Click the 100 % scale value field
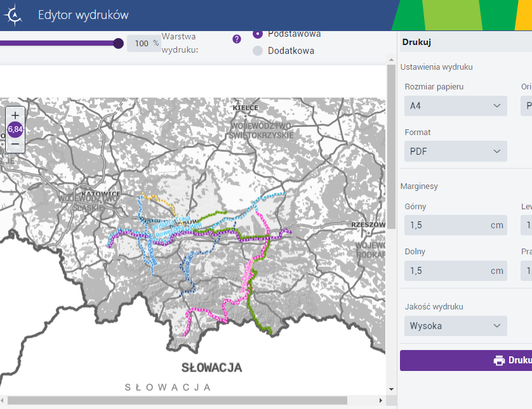 point(143,43)
